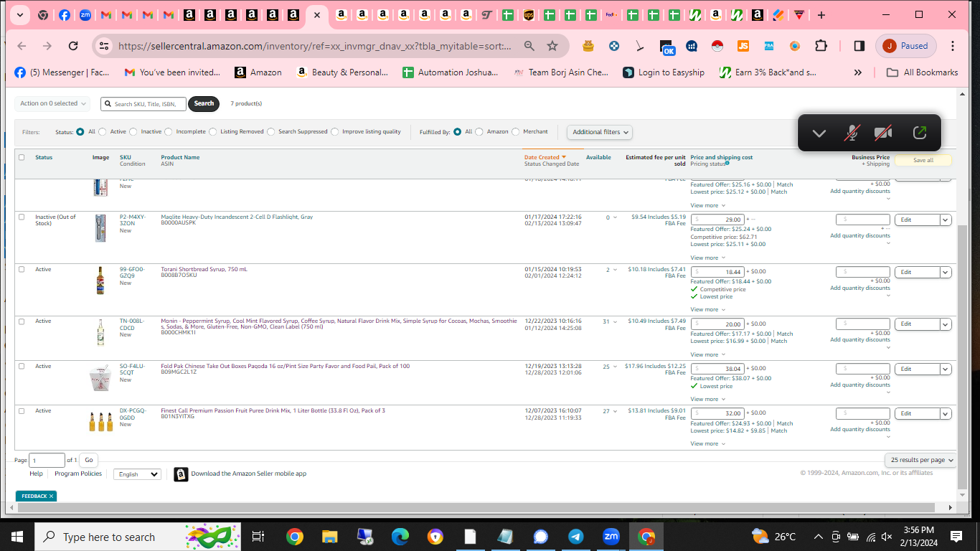Select Fulfilled By Amazon radio button
This screenshot has height=551, width=980.
pos(479,132)
